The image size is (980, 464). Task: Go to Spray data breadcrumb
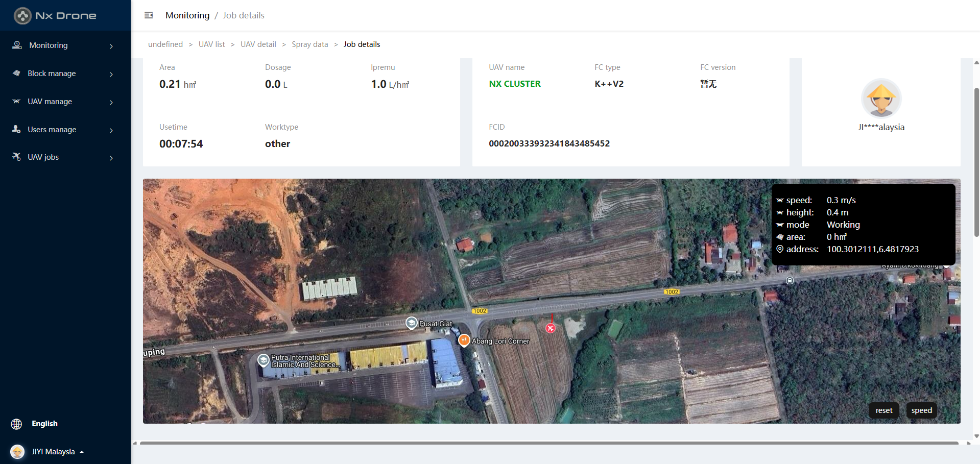click(309, 44)
